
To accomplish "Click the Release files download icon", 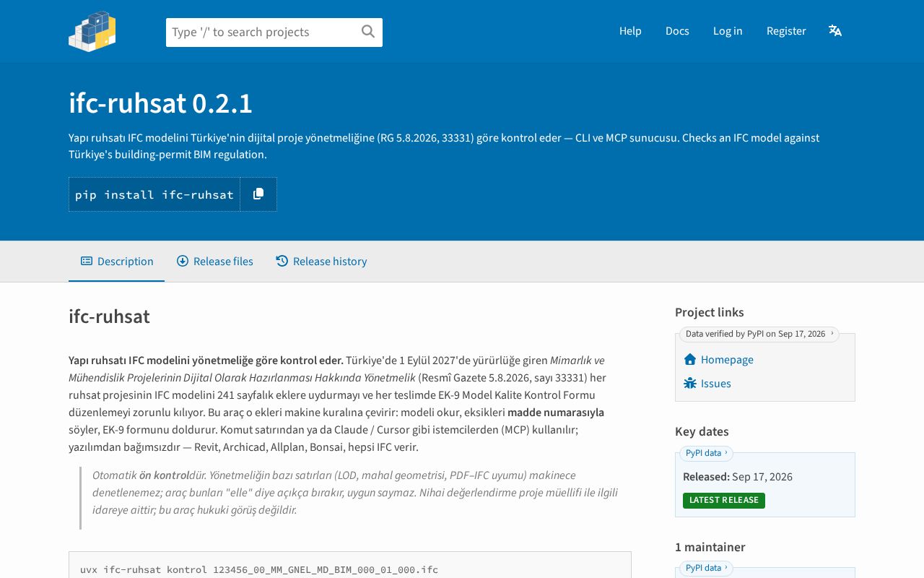I will pos(183,261).
